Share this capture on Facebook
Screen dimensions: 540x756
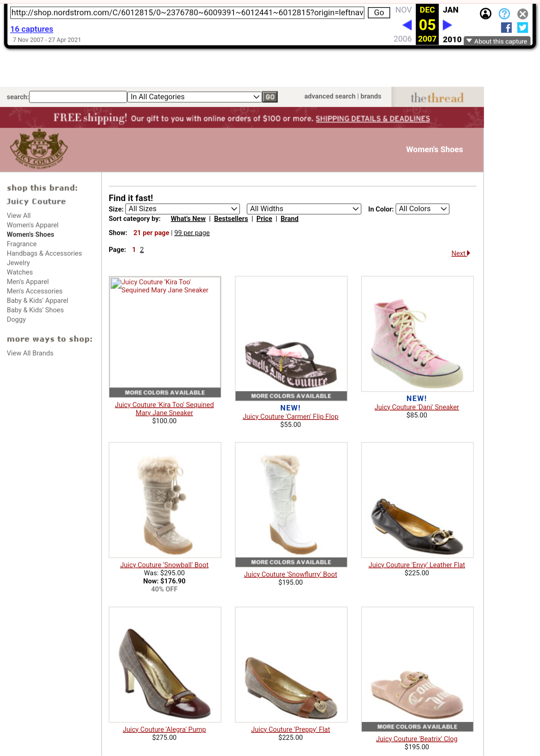point(506,28)
